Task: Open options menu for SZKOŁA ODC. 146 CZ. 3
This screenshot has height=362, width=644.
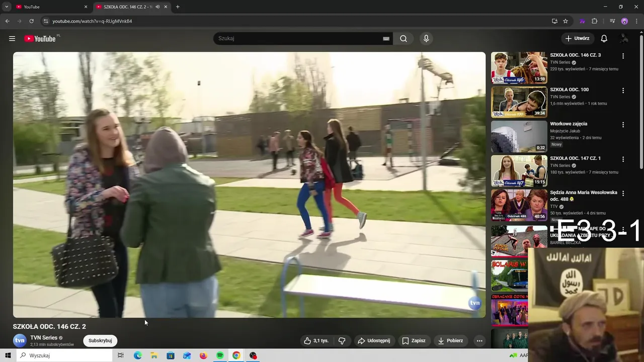Action: click(623, 56)
